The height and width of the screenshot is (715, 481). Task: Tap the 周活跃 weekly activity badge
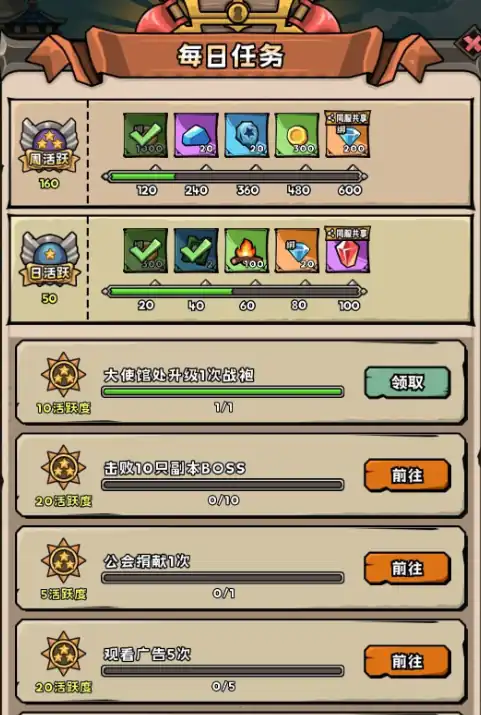pos(49,145)
